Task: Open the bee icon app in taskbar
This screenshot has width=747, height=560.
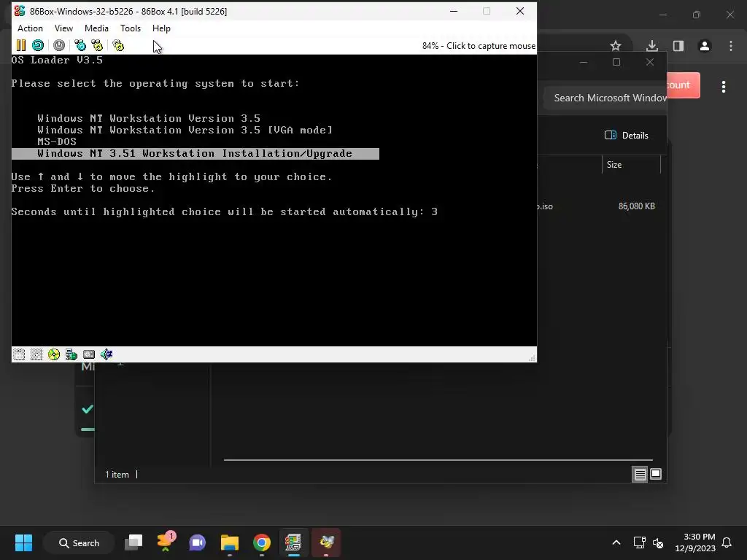Action: tap(326, 542)
